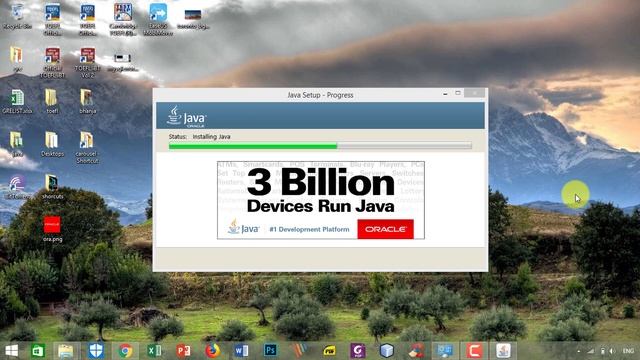The height and width of the screenshot is (360, 640).
Task: Open the bhanja folder on desktop
Action: coord(87,101)
